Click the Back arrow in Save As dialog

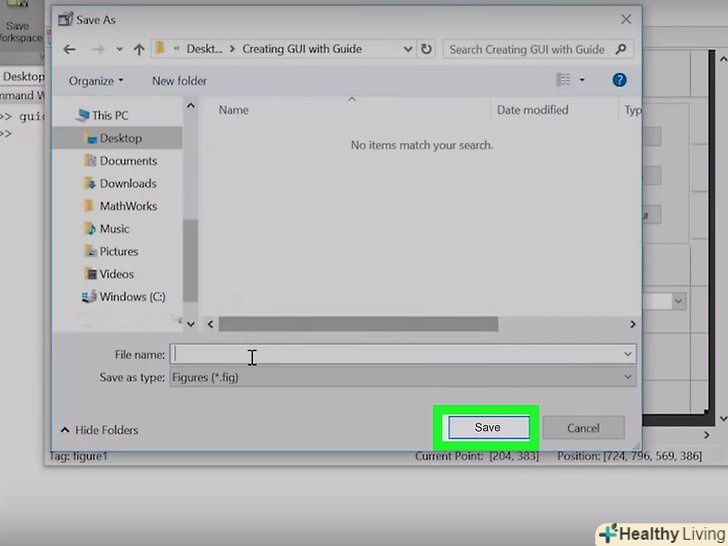click(70, 49)
